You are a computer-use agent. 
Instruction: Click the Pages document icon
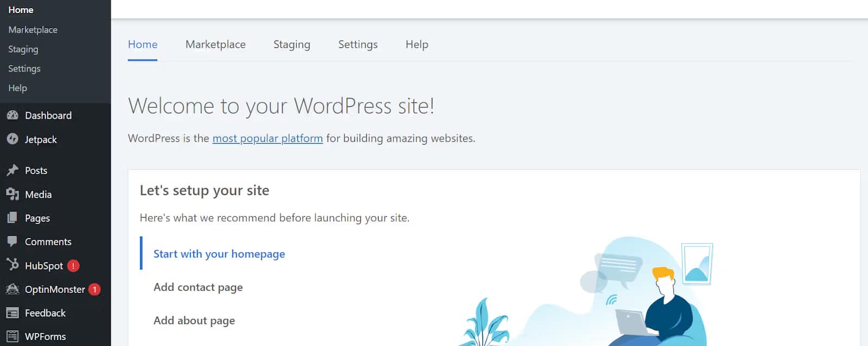[12, 218]
